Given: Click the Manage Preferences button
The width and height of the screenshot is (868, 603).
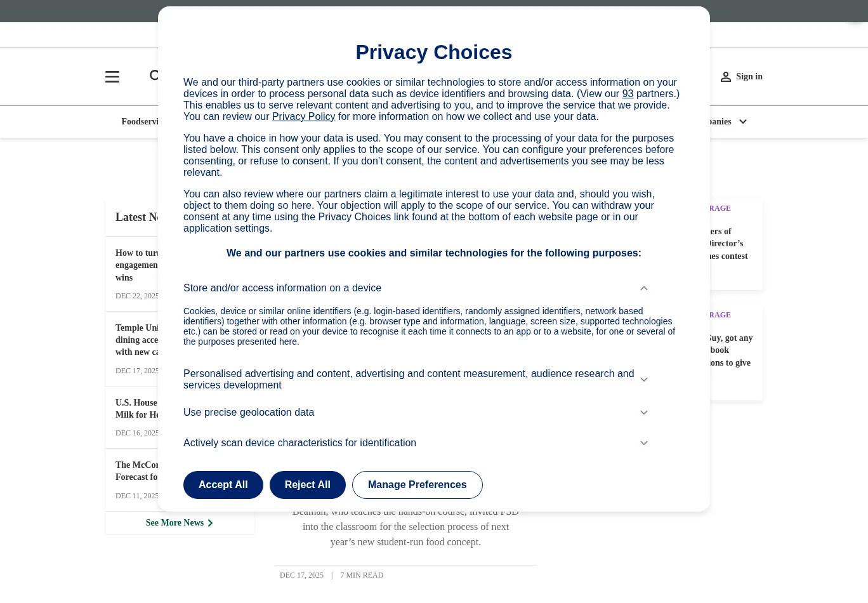Looking at the screenshot, I should 417,485.
